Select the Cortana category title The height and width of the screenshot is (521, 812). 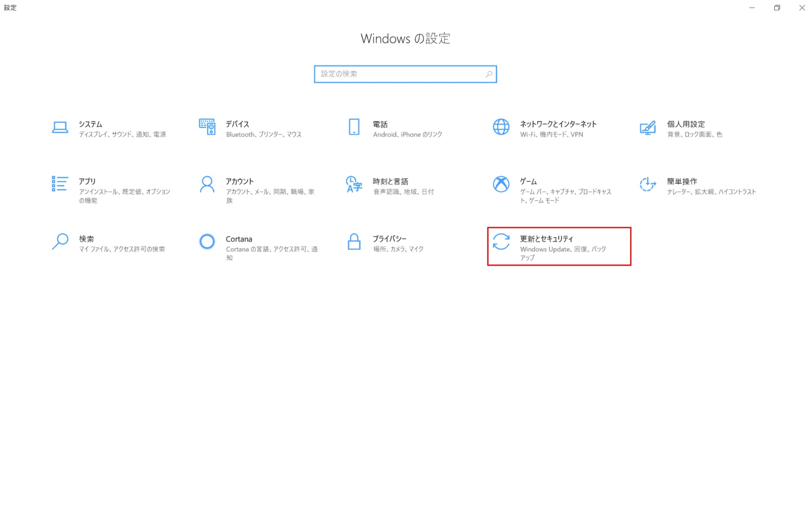pyautogui.click(x=239, y=239)
